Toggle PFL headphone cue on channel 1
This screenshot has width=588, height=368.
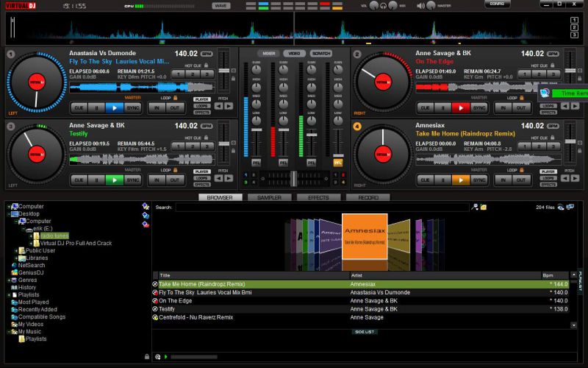[256, 163]
